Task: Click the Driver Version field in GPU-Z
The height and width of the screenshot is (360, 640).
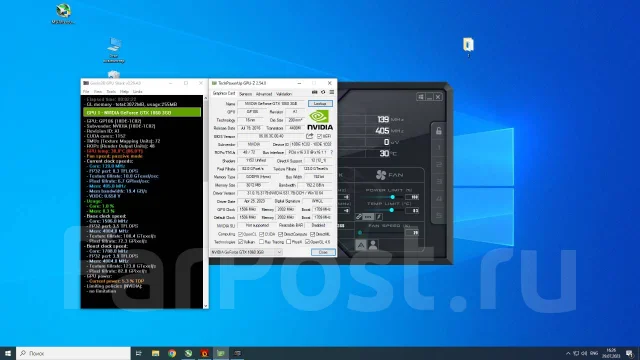Action: (x=285, y=193)
